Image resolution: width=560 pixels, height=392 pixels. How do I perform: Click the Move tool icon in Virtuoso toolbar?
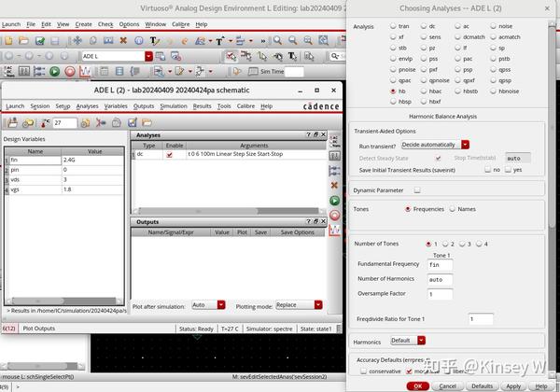[77, 41]
